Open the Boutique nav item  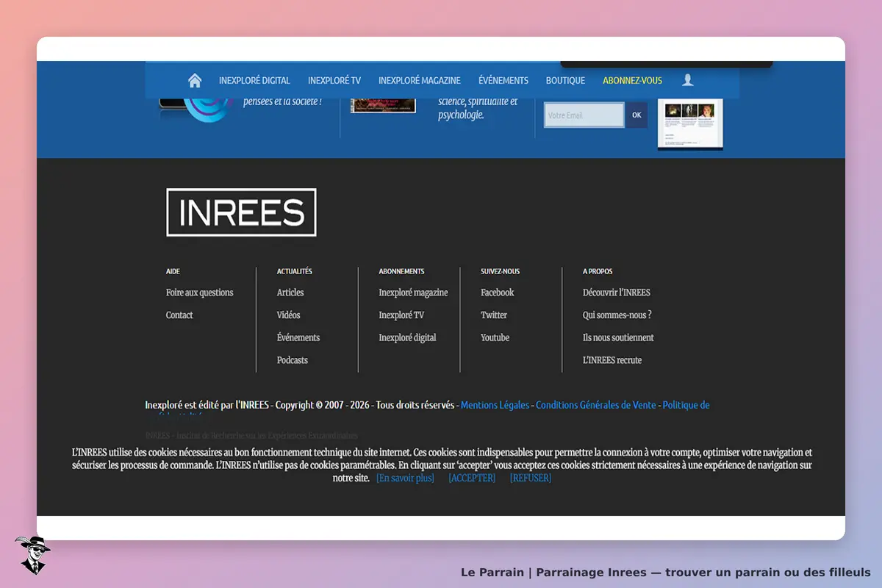565,81
